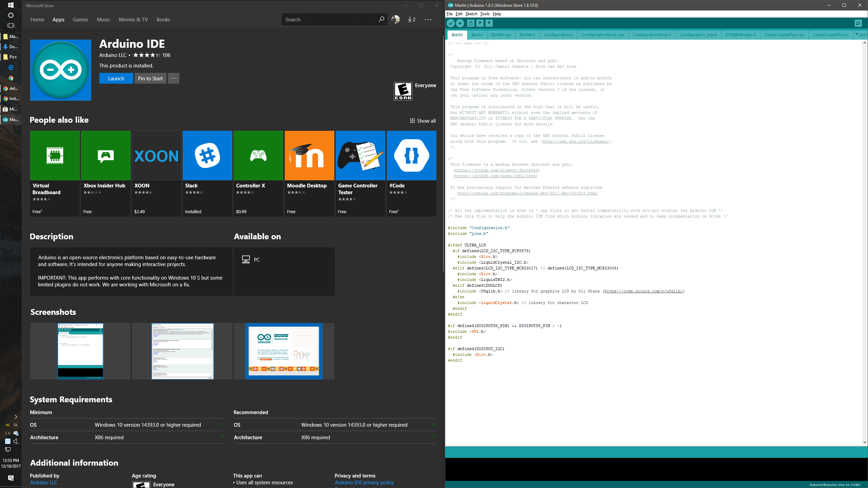Launch Microsoft Edge from the taskbar
The height and width of the screenshot is (488, 868).
pos(11,67)
